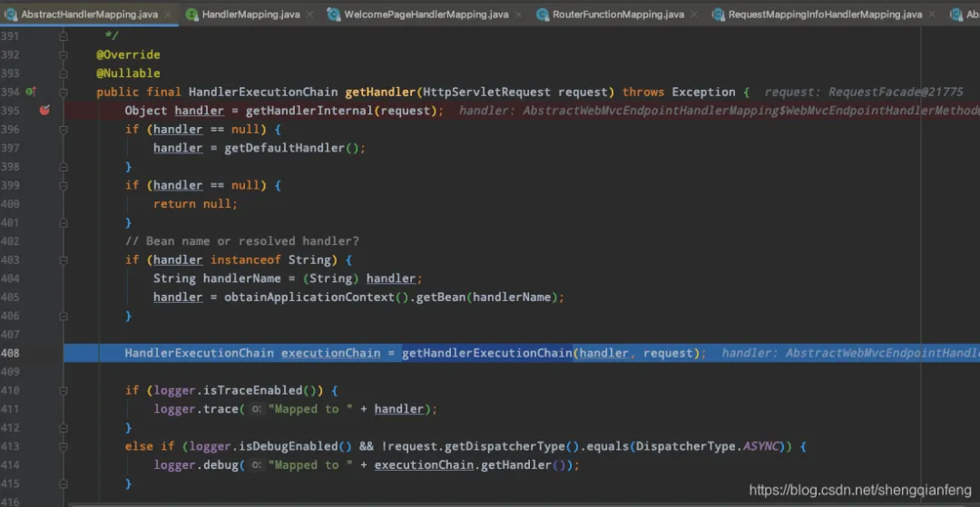Click the class icon on WelcomePageHandlerMapping.java tab
Viewport: 980px width, 507px height.
334,14
